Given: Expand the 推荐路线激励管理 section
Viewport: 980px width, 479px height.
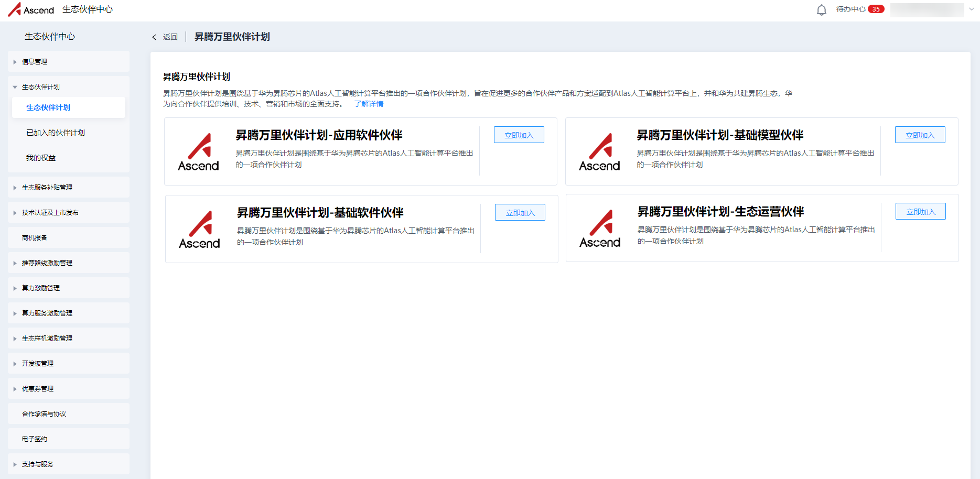Looking at the screenshot, I should click(69, 263).
